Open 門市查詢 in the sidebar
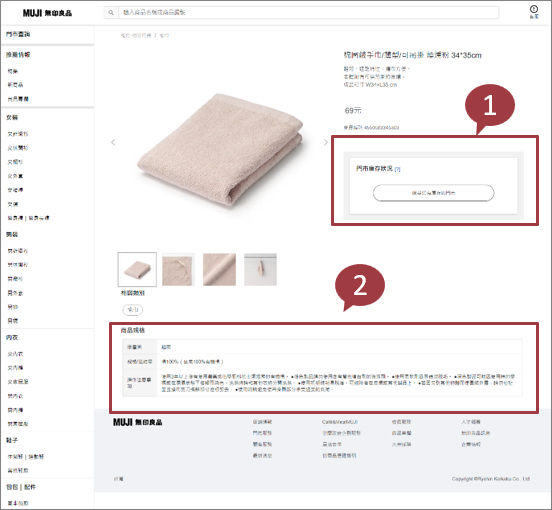 click(x=18, y=34)
